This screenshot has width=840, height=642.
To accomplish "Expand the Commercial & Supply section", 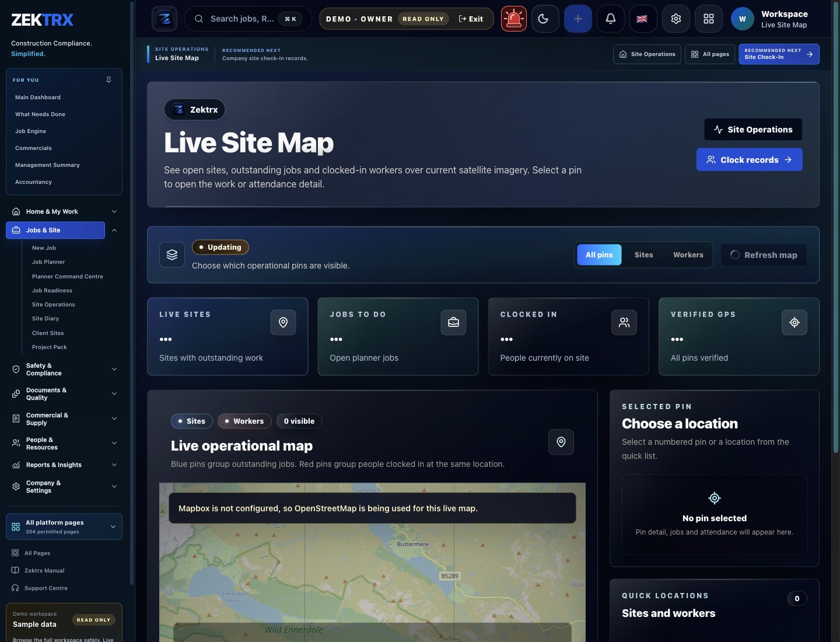I will (x=64, y=418).
